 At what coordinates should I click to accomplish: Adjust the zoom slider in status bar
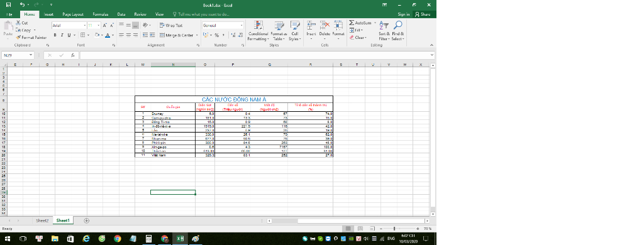tap(394, 229)
